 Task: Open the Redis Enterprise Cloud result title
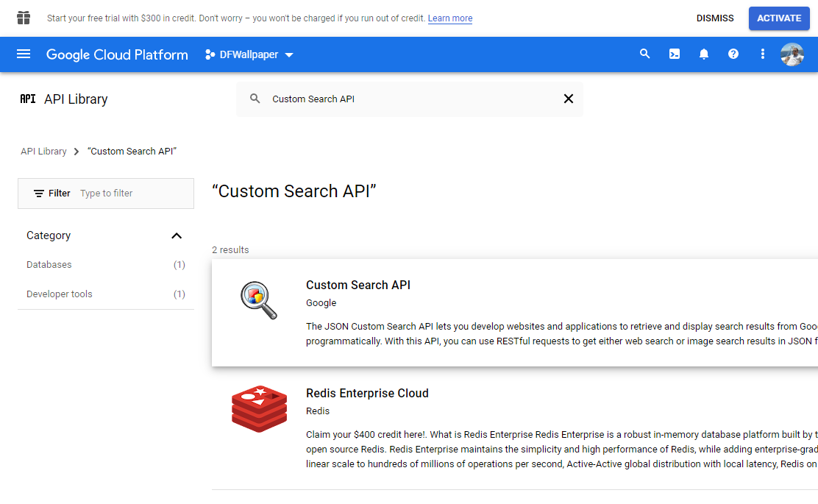[367, 393]
